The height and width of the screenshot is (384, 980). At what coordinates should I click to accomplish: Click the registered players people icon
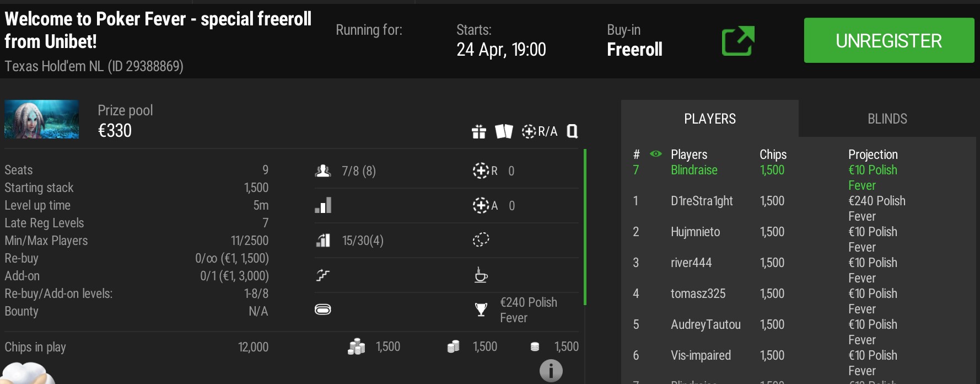323,171
